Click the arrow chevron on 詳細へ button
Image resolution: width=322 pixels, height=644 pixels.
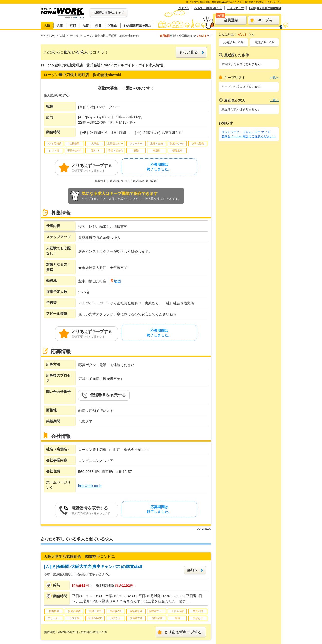tap(202, 570)
